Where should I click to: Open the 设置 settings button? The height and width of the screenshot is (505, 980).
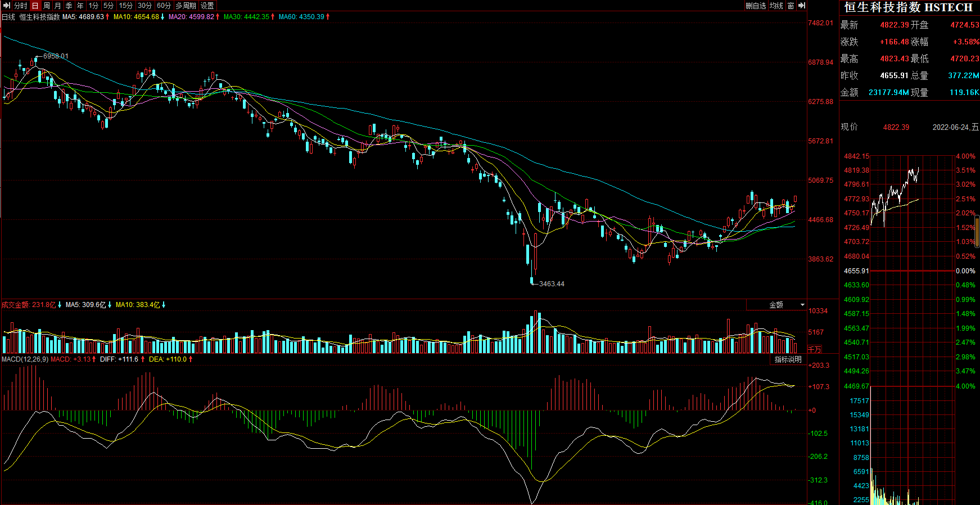pos(207,6)
